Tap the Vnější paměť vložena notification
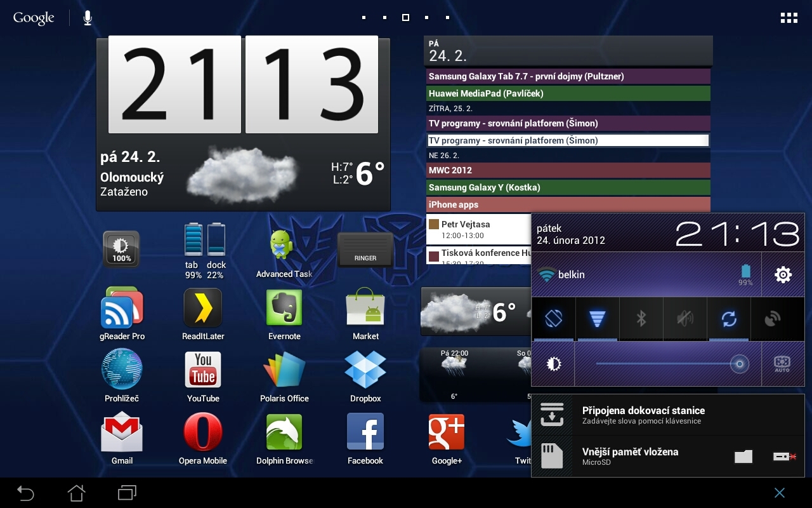This screenshot has height=508, width=812. pyautogui.click(x=634, y=456)
